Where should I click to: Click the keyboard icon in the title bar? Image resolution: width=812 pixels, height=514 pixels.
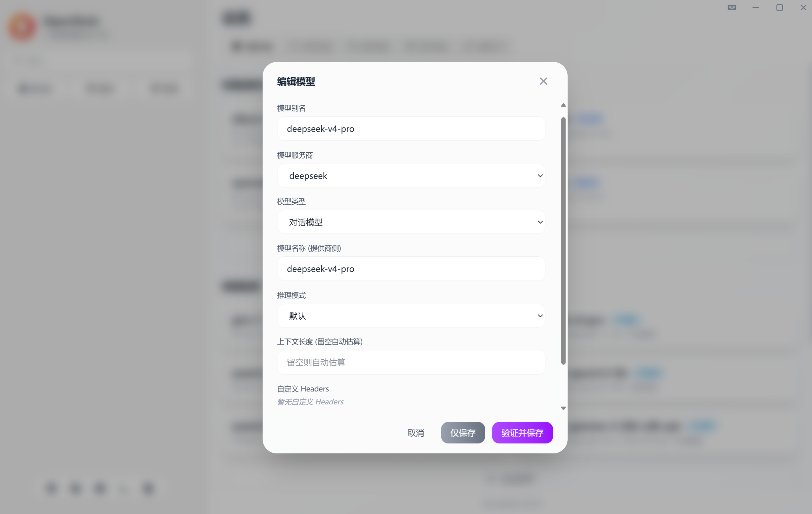[732, 7]
